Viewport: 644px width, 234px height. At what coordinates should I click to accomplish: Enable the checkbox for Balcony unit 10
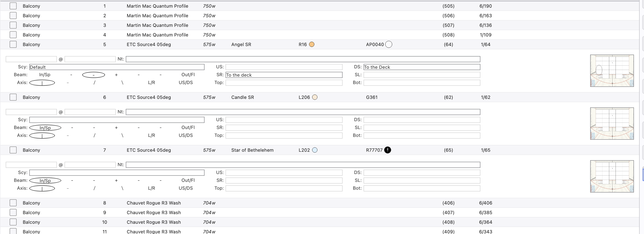pos(13,222)
